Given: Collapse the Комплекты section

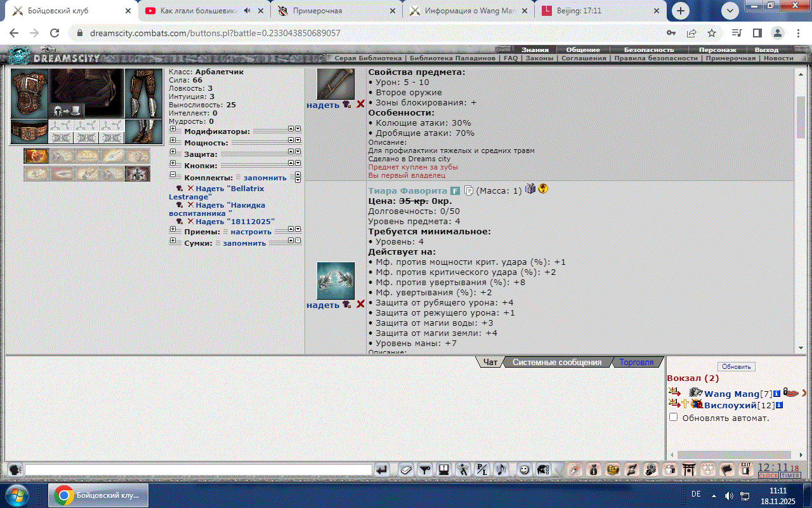Looking at the screenshot, I should tap(173, 177).
